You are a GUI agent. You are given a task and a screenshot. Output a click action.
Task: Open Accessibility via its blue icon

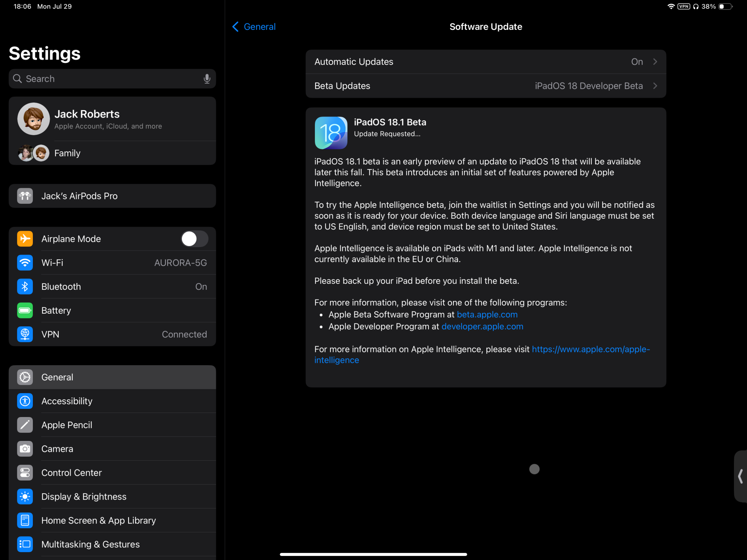pos(25,401)
